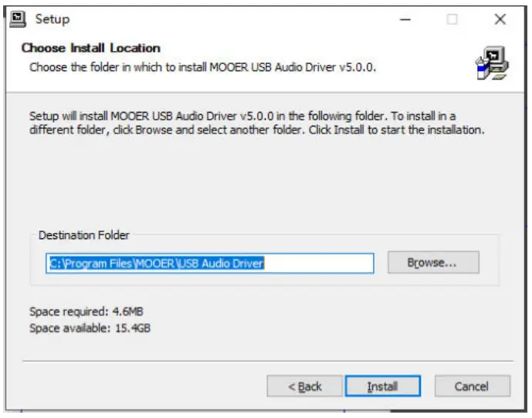Minimize the Setup window

(x=404, y=19)
